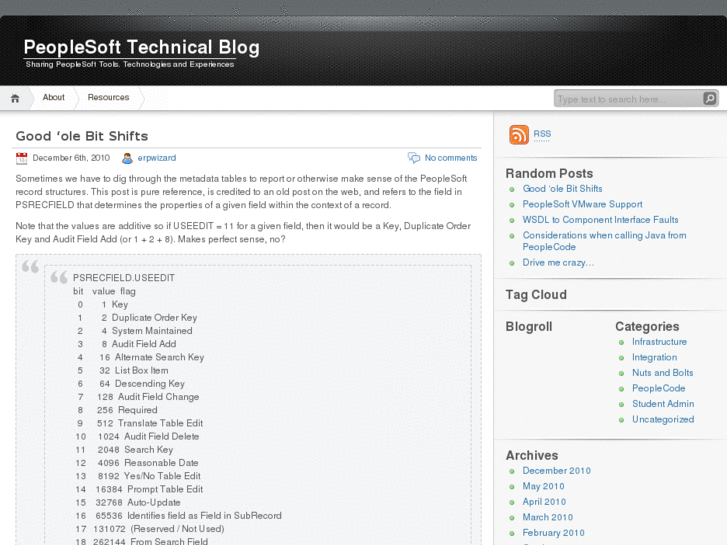Click the Random Posts heading

point(549,173)
